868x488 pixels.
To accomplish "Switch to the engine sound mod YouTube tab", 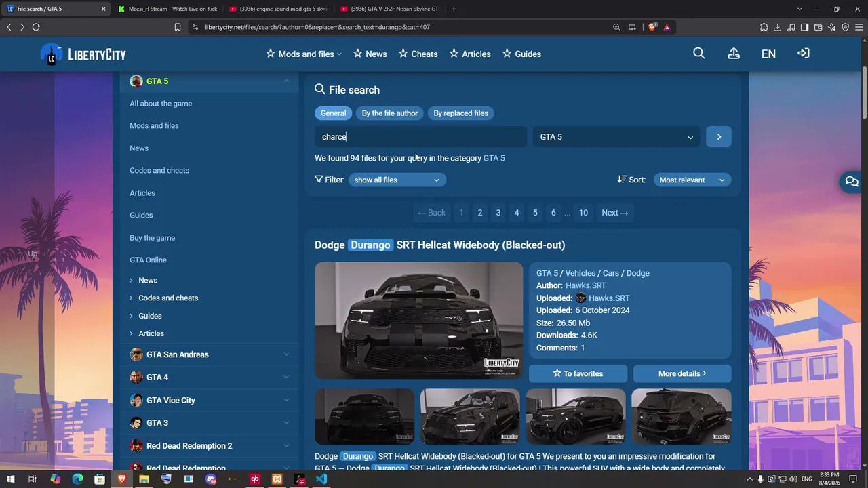I will (x=278, y=9).
